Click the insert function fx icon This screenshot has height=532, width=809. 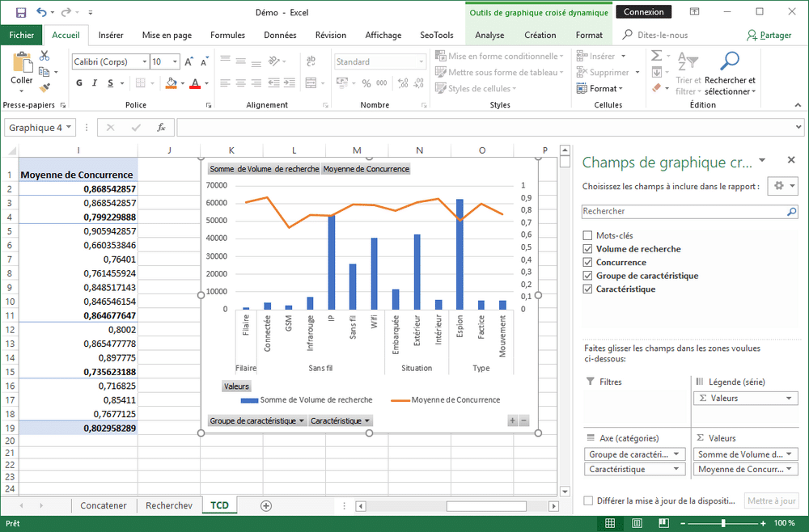pos(161,127)
